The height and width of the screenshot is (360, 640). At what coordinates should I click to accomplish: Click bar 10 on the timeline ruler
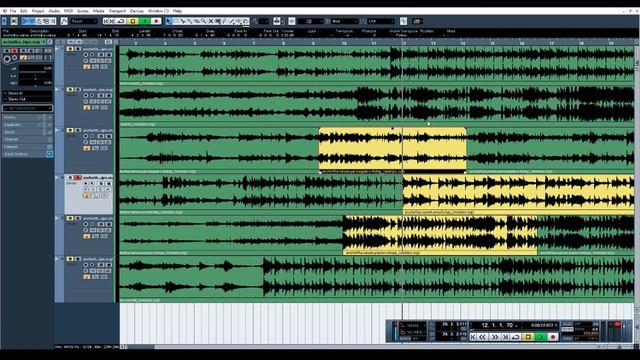(344, 42)
